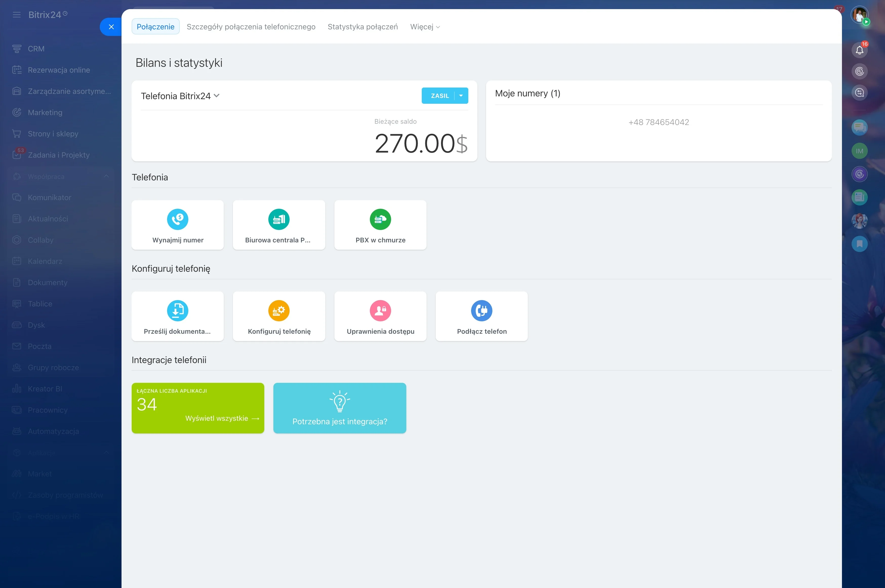Click Wyświetl wszystkie on the green tile

222,418
